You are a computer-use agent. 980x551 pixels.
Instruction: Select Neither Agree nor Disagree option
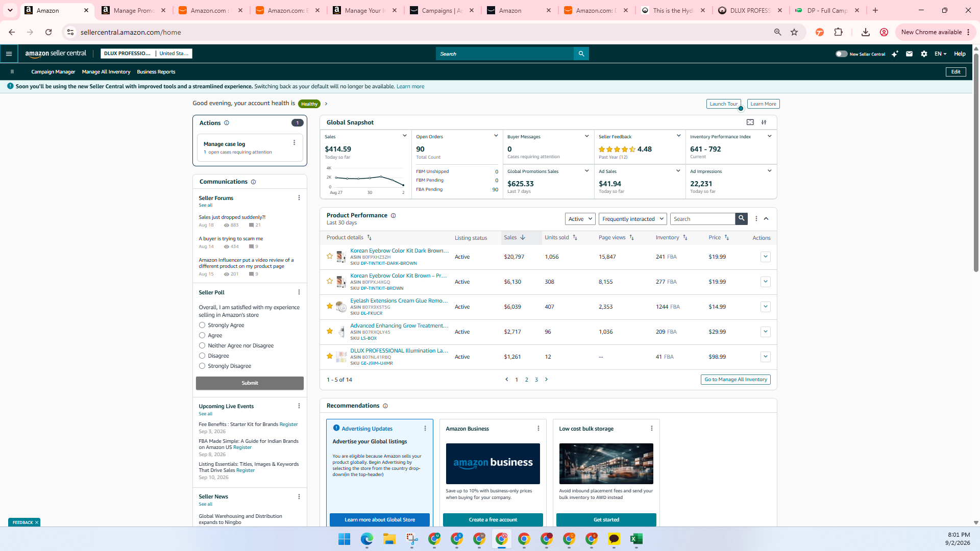pyautogui.click(x=202, y=345)
